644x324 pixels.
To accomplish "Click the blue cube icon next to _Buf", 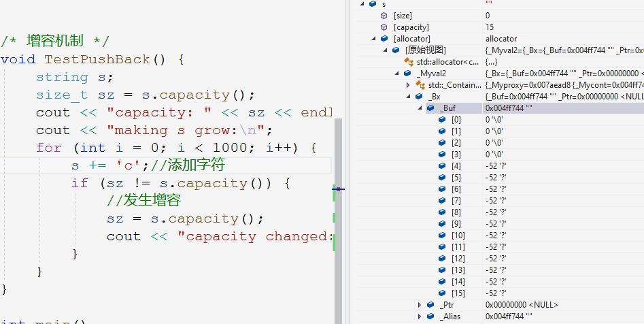I will [430, 108].
